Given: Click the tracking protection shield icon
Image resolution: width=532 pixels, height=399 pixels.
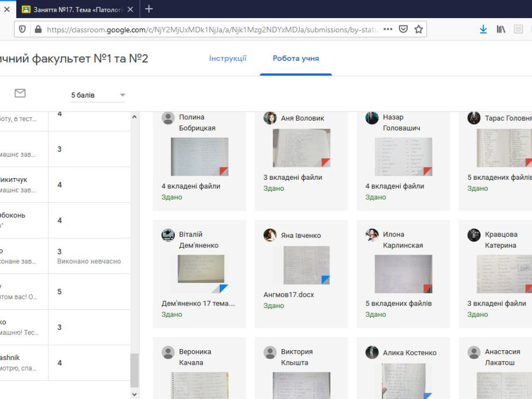Looking at the screenshot, I should (22, 30).
